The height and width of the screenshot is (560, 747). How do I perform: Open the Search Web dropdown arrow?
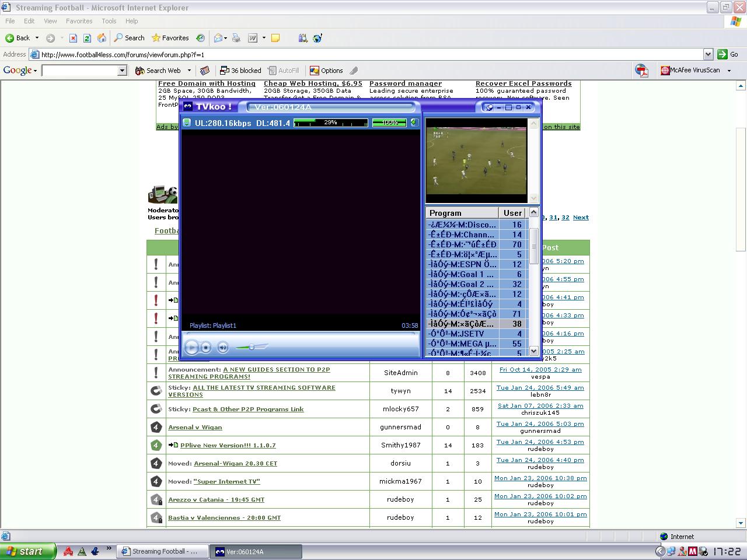[189, 71]
